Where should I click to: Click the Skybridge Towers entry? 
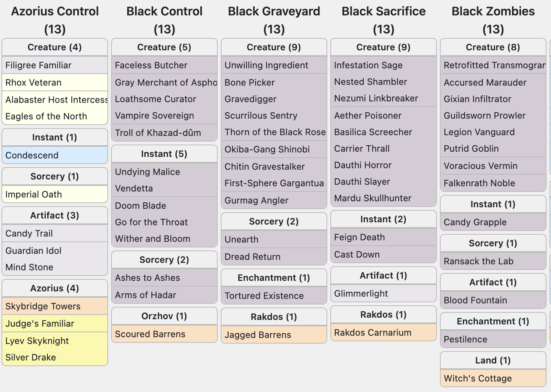[x=43, y=306]
